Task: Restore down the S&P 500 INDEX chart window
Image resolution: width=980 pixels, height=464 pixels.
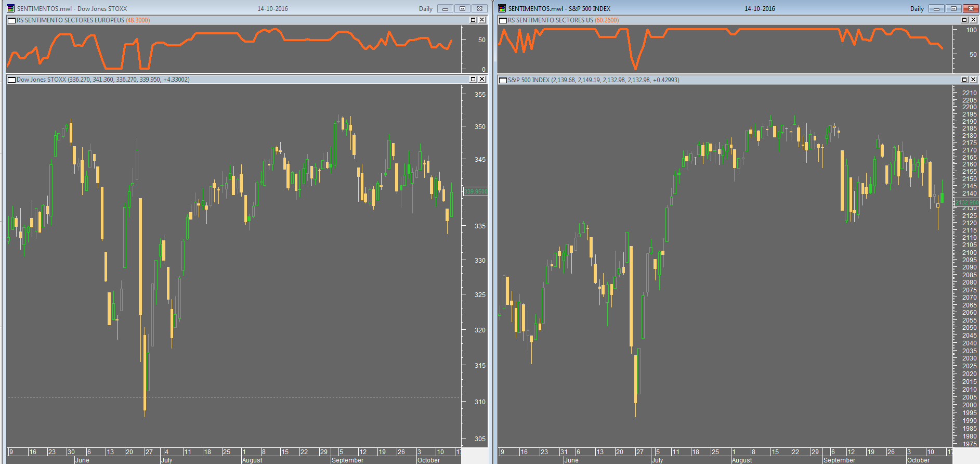Action: pyautogui.click(x=953, y=8)
